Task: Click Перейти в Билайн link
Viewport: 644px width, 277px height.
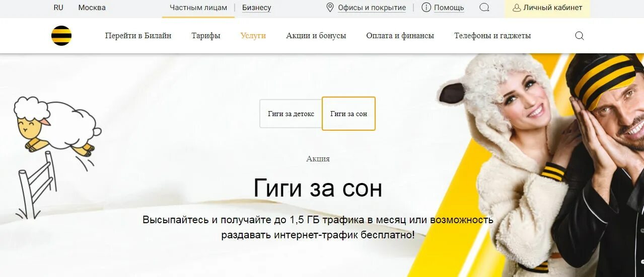Action: click(138, 36)
